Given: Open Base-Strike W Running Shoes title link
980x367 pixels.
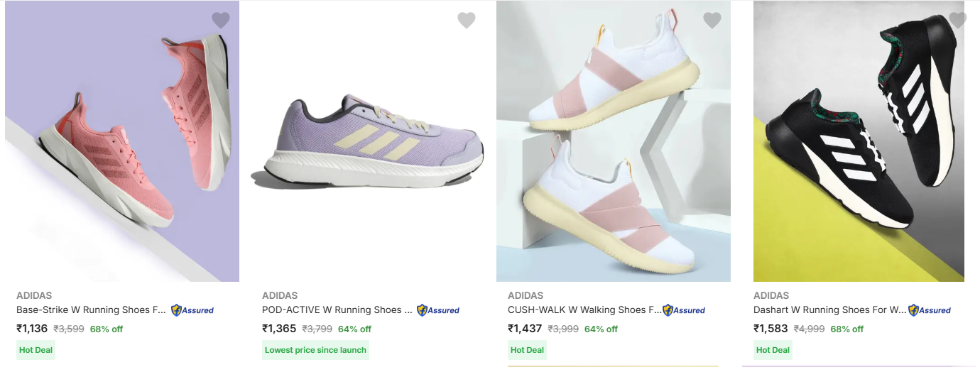Looking at the screenshot, I should (92, 310).
